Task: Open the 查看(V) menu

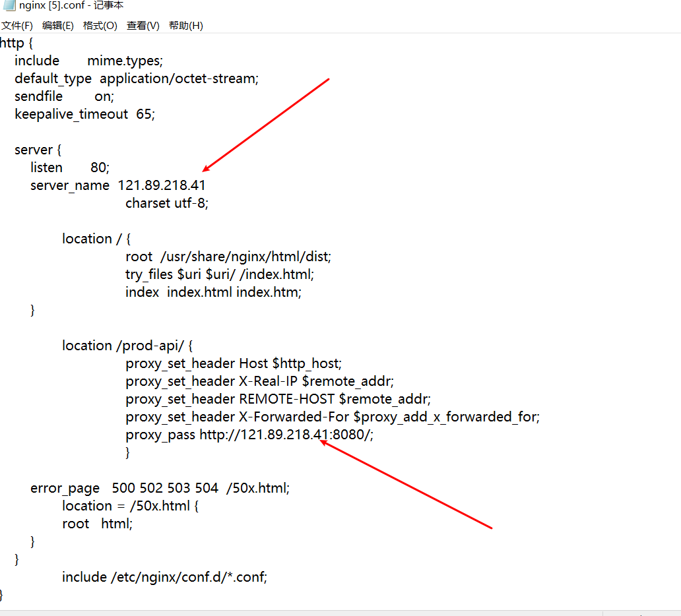Action: point(143,25)
